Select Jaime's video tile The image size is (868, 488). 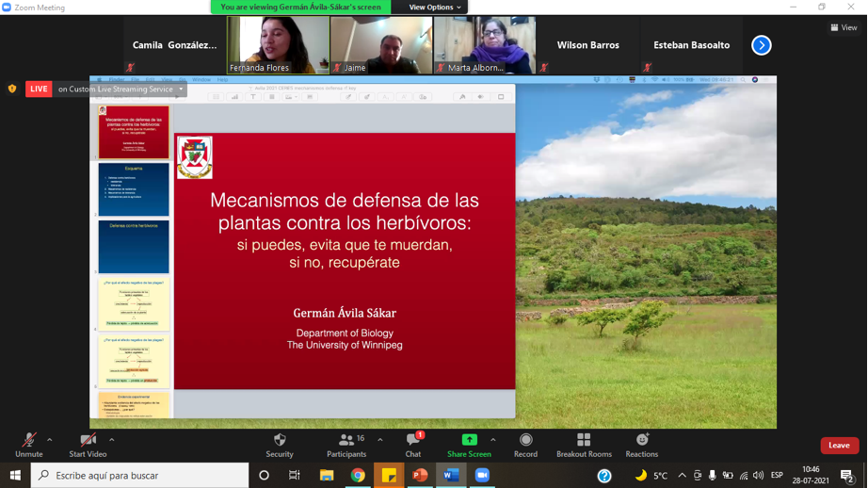point(381,45)
